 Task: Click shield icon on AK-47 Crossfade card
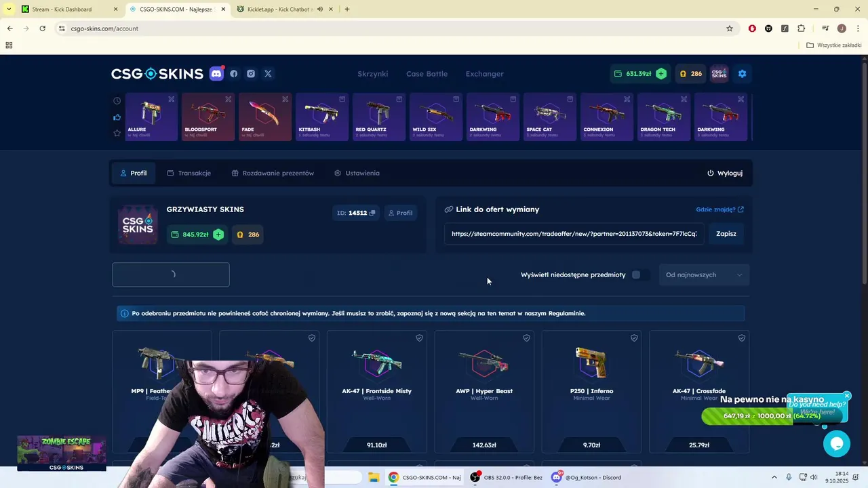(741, 338)
